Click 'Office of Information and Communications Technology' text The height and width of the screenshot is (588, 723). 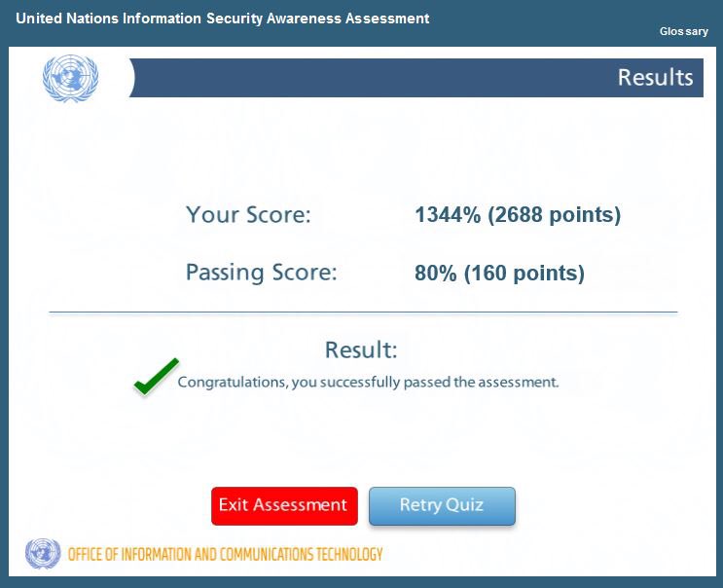[225, 554]
